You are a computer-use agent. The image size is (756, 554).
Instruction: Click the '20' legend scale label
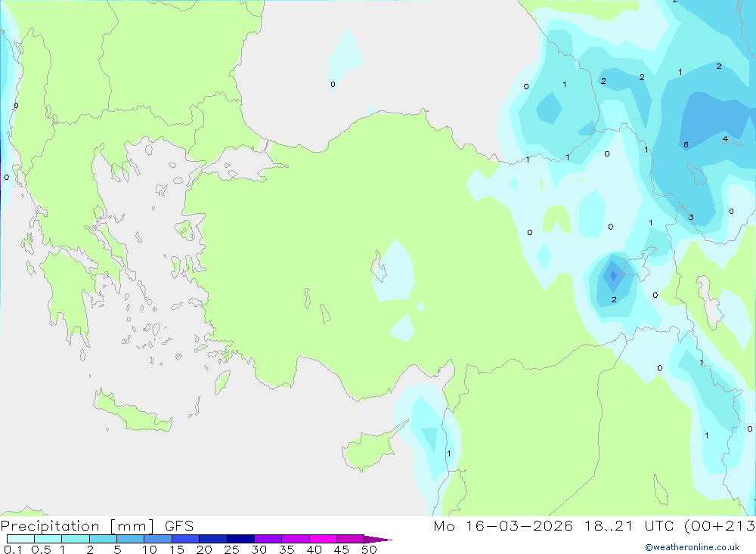[204, 549]
